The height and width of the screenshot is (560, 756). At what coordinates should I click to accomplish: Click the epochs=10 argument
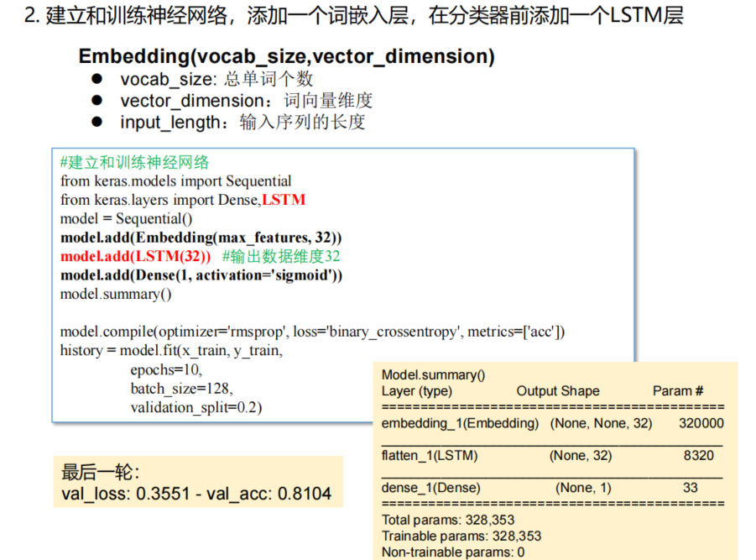[166, 369]
